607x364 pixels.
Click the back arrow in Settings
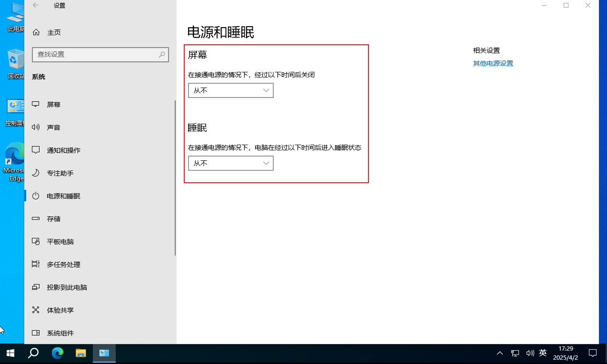pyautogui.click(x=36, y=5)
